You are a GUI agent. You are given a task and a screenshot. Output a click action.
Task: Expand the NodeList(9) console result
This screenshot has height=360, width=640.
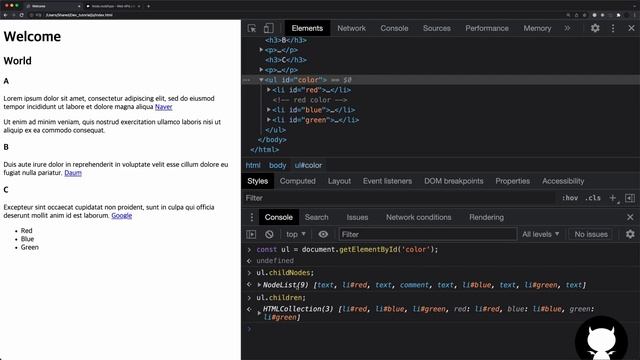pyautogui.click(x=259, y=285)
